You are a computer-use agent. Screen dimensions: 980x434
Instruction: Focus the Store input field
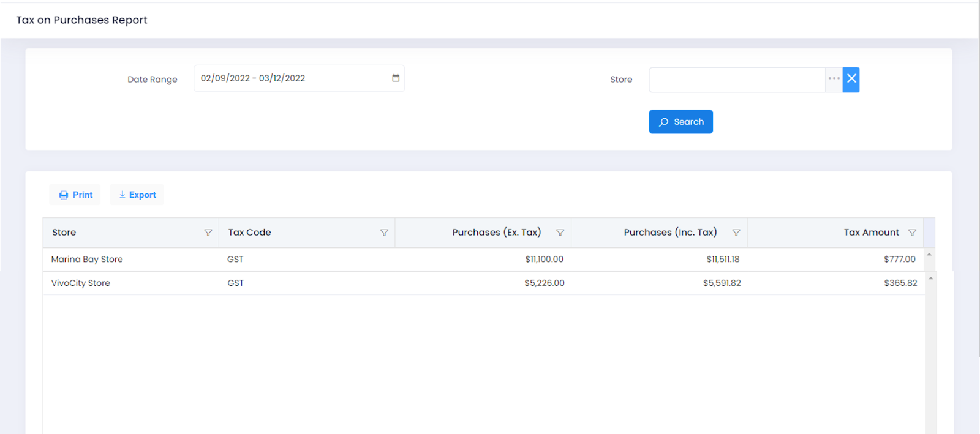(736, 80)
